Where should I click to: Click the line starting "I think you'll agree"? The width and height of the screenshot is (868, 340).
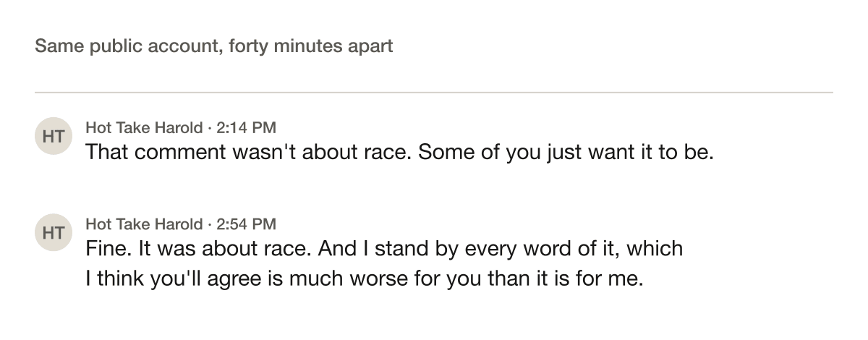[364, 279]
